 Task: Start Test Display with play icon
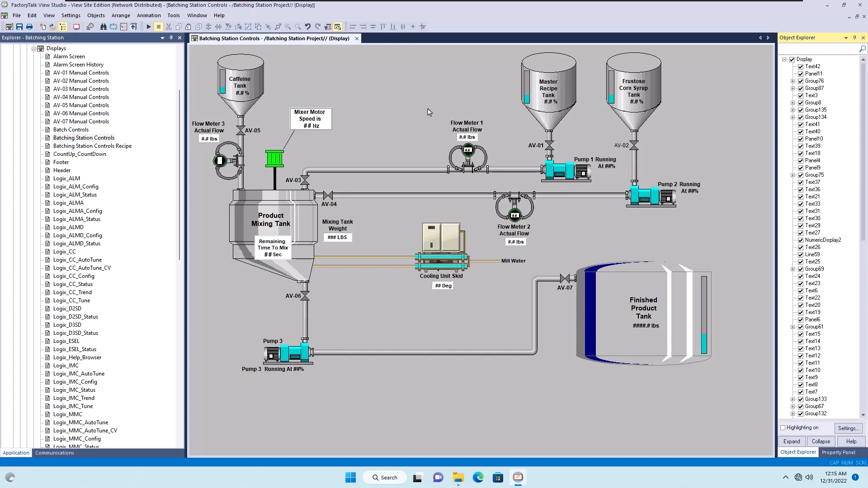coord(148,27)
